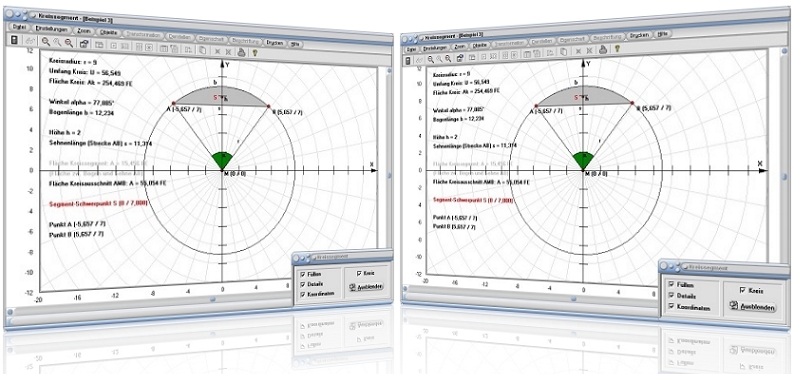The image size is (794, 374).
Task: Click point A (-5,657 / 7) in left graph
Action: [174, 103]
